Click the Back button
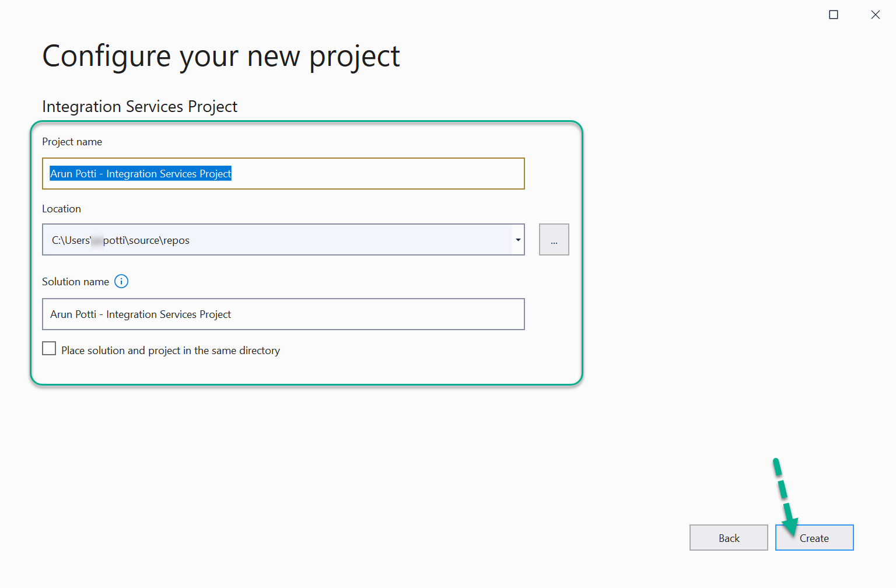Image resolution: width=896 pixels, height=588 pixels. pos(729,537)
